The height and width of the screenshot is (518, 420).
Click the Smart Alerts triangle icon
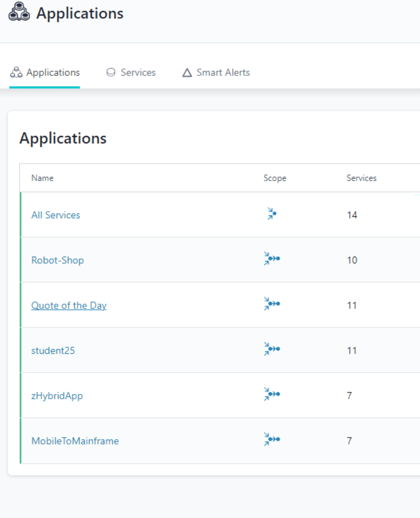(187, 73)
